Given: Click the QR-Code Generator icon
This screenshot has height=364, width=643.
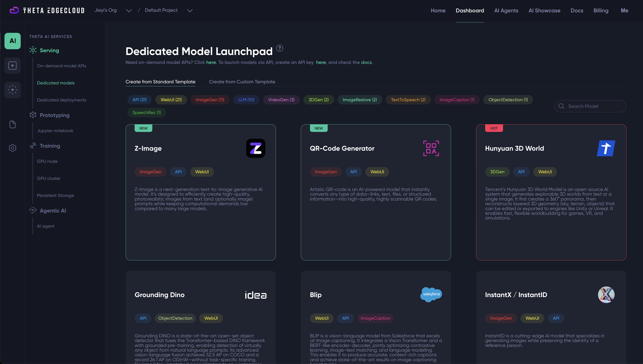Looking at the screenshot, I should tap(431, 148).
